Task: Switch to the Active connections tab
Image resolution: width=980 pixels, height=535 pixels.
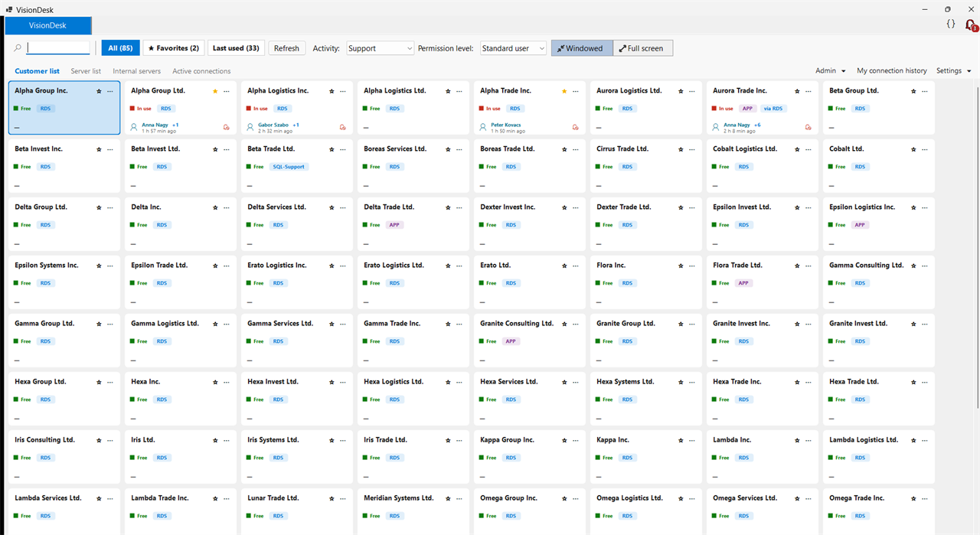Action: 201,71
